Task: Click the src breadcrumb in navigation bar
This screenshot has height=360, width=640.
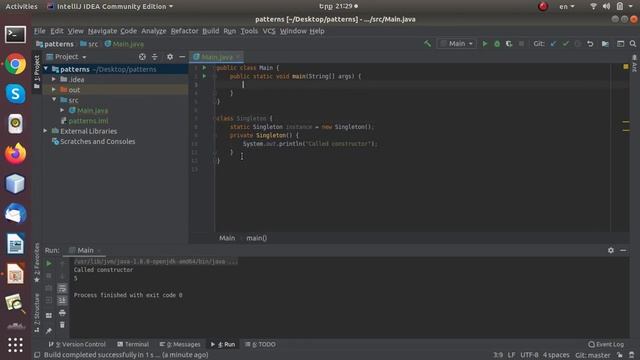Action: pyautogui.click(x=89, y=44)
